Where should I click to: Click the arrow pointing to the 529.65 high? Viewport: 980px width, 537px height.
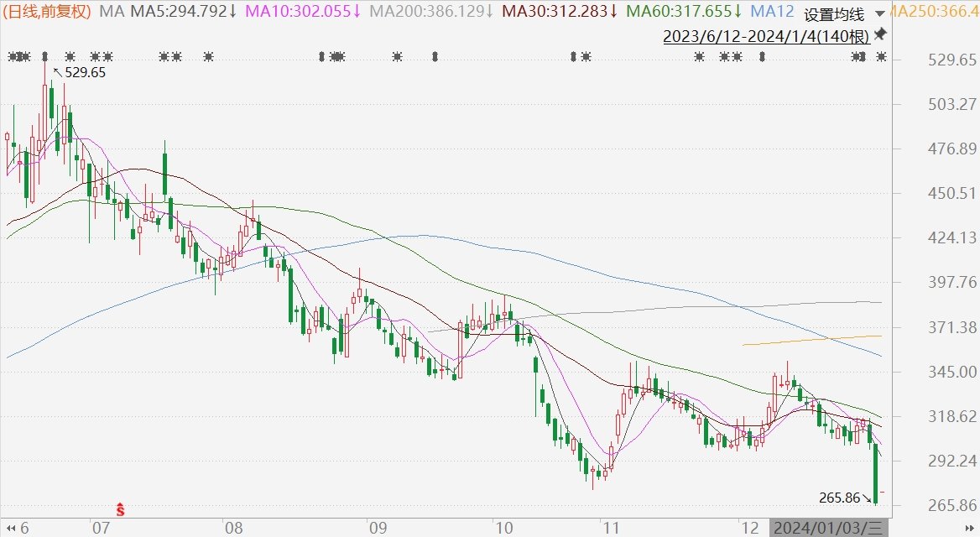pyautogui.click(x=58, y=73)
